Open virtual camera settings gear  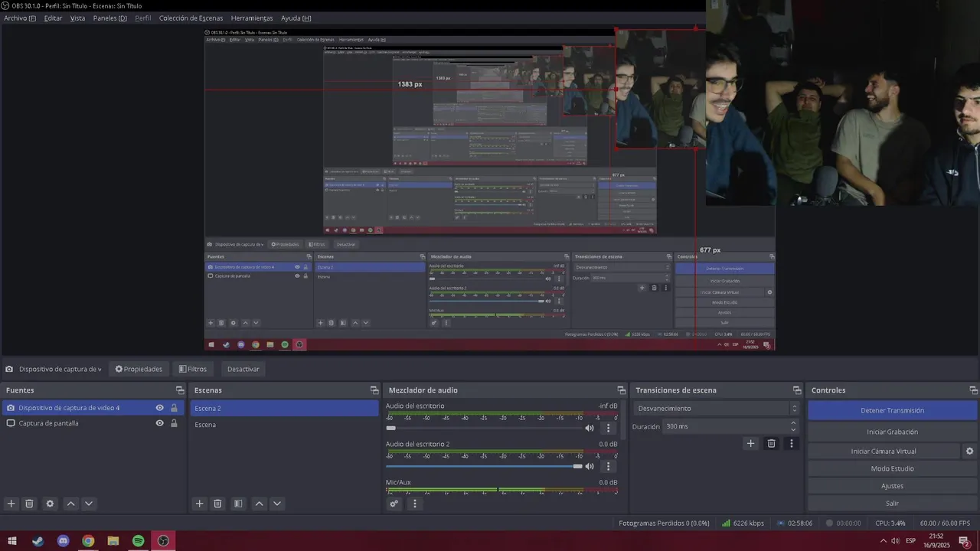(969, 451)
